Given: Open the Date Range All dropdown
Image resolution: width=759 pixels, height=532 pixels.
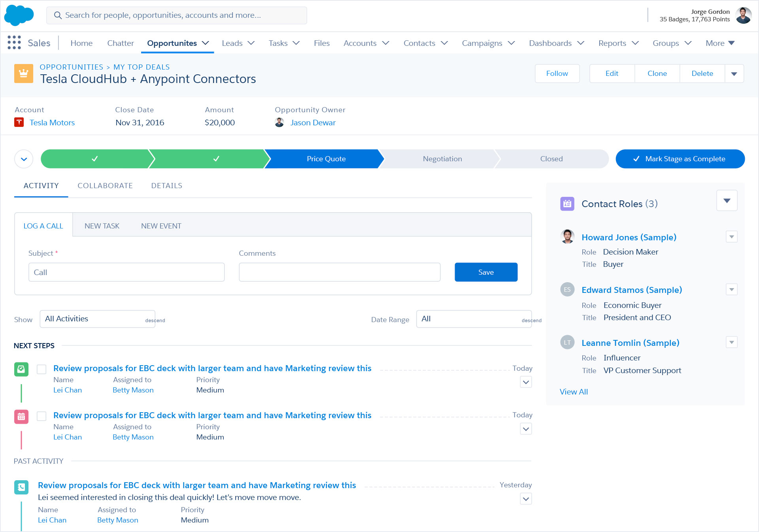Looking at the screenshot, I should tap(474, 319).
